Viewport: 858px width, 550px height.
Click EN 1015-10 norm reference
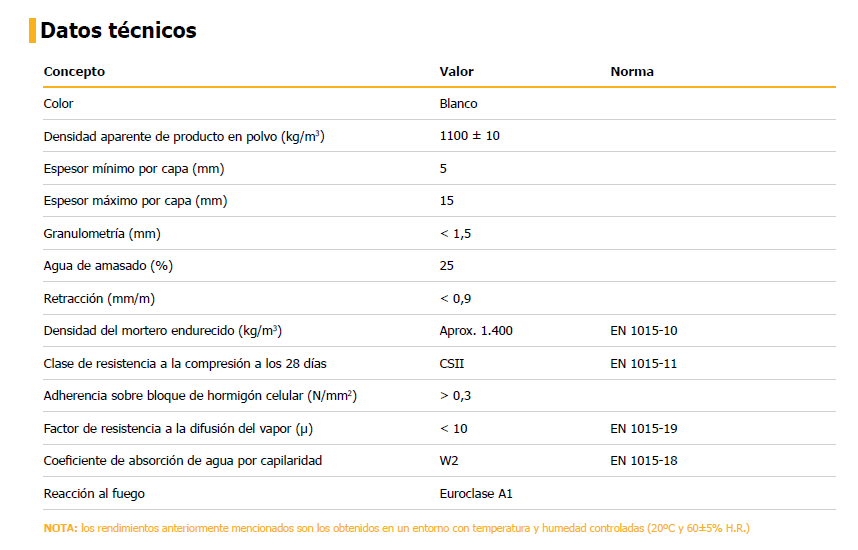(x=644, y=331)
